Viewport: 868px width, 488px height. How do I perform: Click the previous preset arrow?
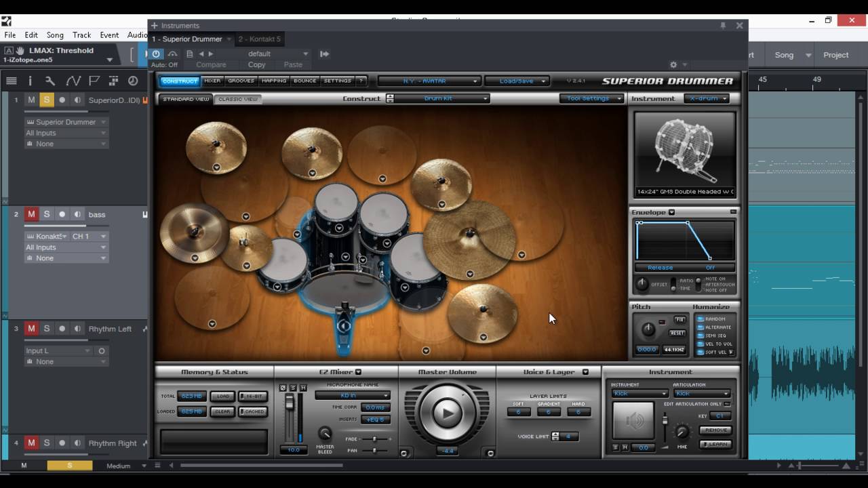[201, 54]
